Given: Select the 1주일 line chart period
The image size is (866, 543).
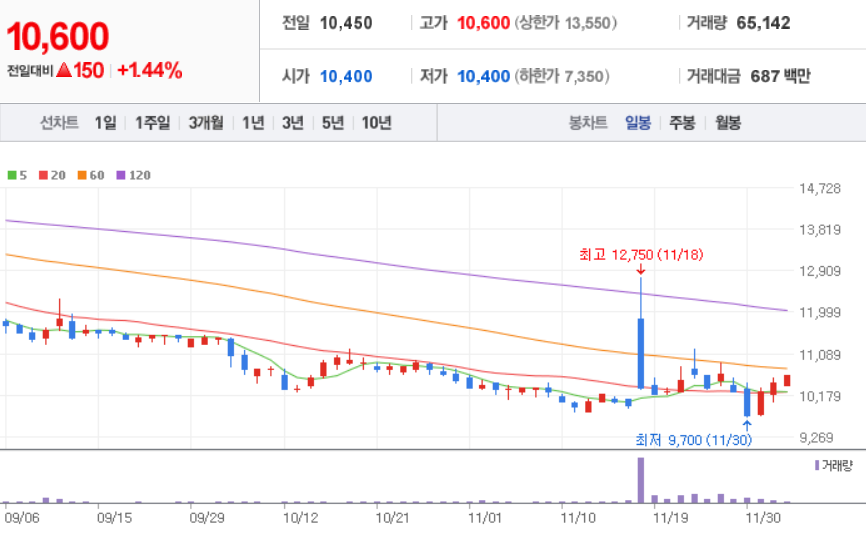Looking at the screenshot, I should pyautogui.click(x=152, y=123).
